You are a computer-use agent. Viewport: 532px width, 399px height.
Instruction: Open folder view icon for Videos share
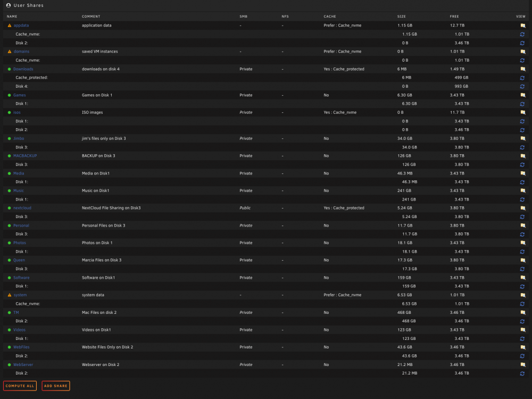click(522, 330)
